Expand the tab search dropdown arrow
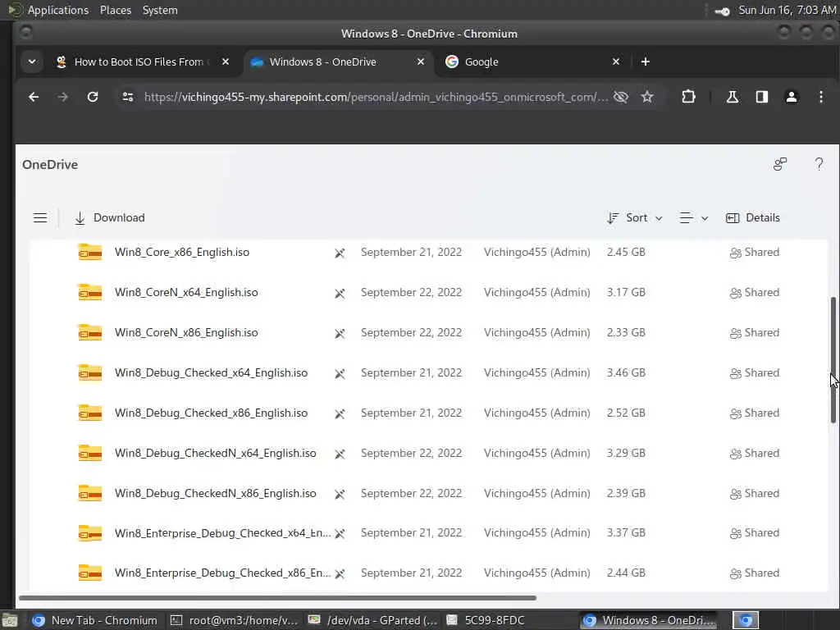 coord(32,62)
